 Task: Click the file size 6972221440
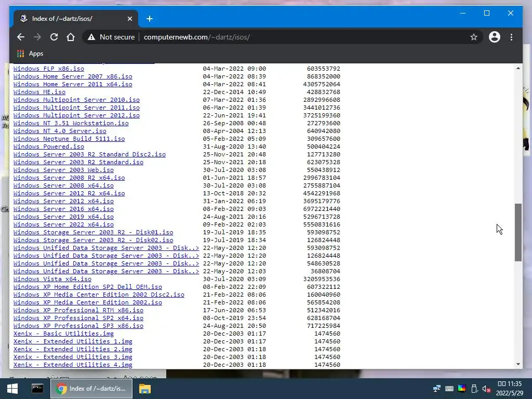[322, 209]
